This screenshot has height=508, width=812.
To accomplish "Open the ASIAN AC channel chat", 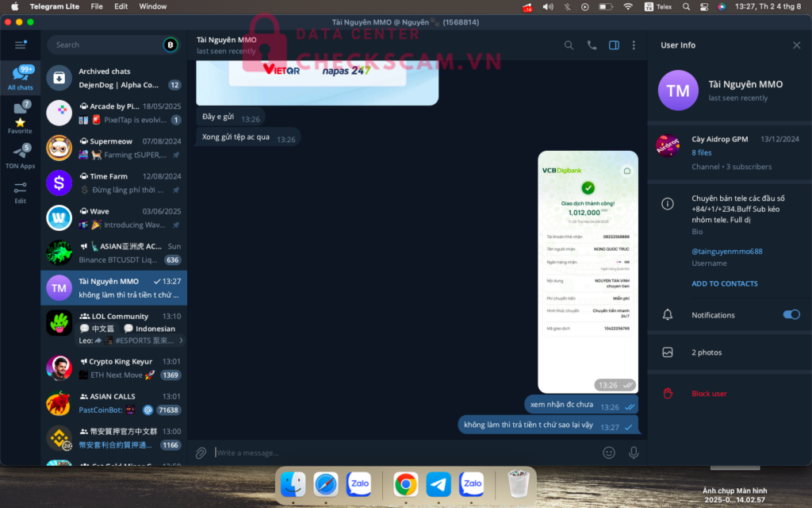I will 114,252.
